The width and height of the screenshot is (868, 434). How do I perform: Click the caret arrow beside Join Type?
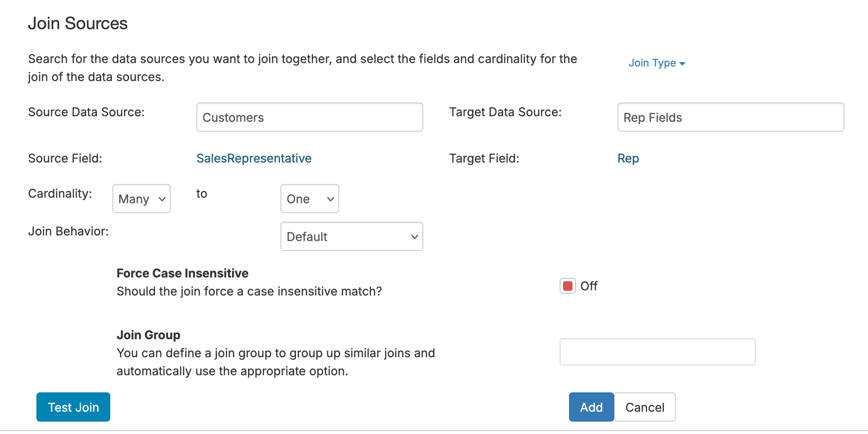(x=682, y=64)
